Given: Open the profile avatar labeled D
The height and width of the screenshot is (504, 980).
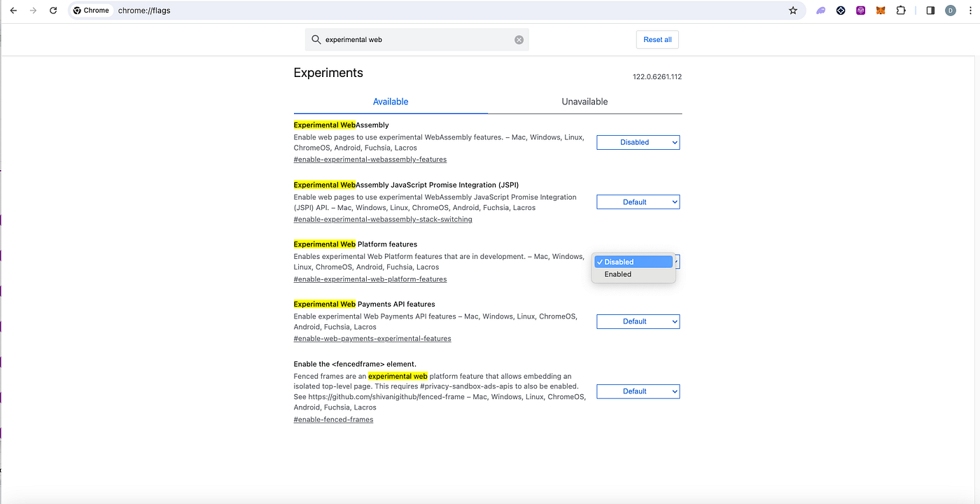Looking at the screenshot, I should tap(951, 10).
